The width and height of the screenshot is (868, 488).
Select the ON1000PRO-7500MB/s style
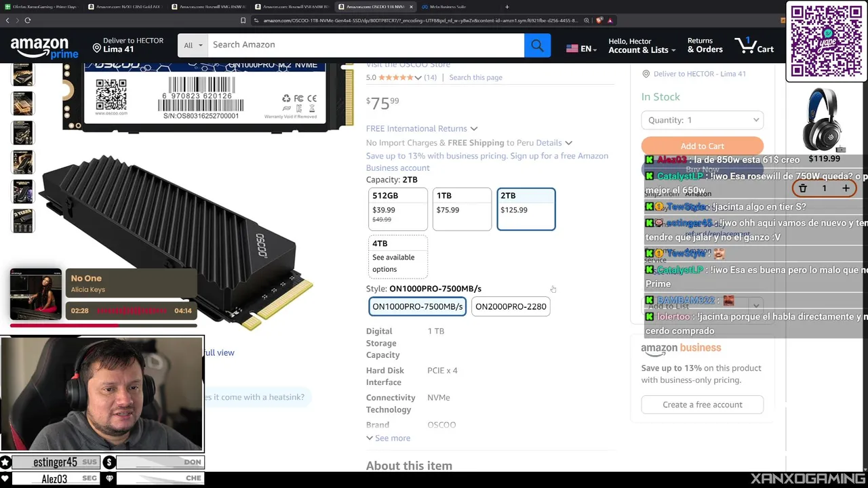[x=418, y=306]
